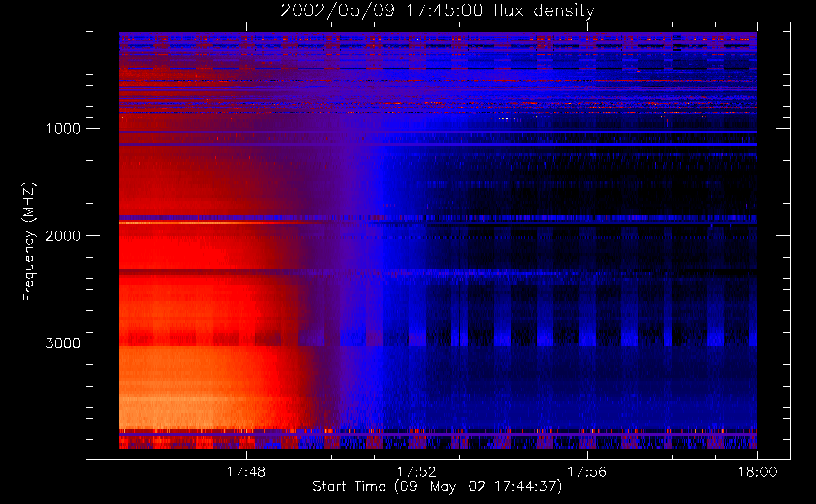816x504 pixels.
Task: Click the 18:00 time axis label
Action: coord(757,472)
